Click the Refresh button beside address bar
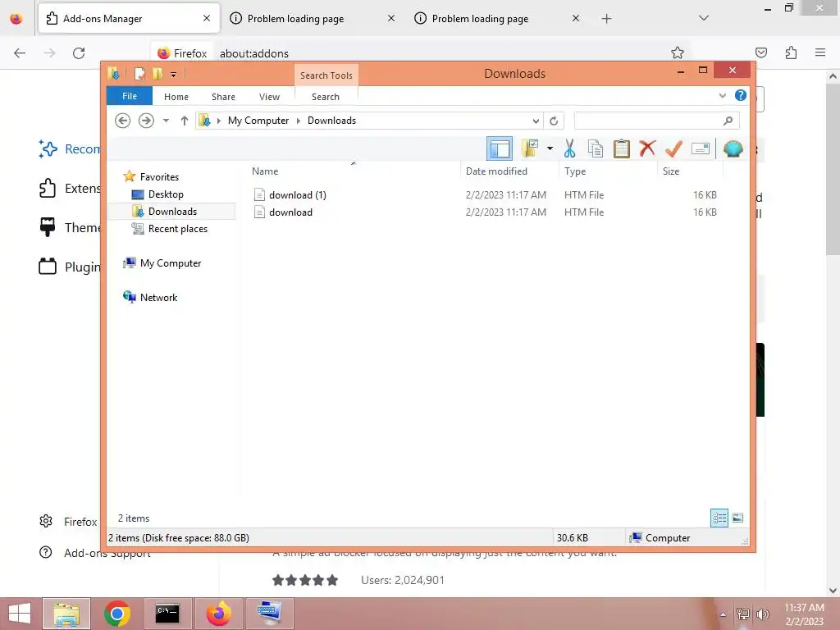The image size is (840, 630). click(554, 121)
